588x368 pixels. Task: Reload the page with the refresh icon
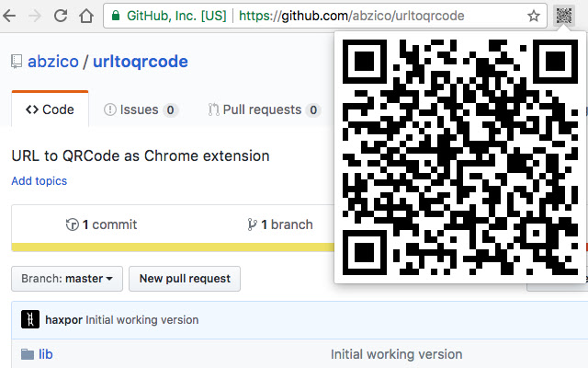pos(61,16)
